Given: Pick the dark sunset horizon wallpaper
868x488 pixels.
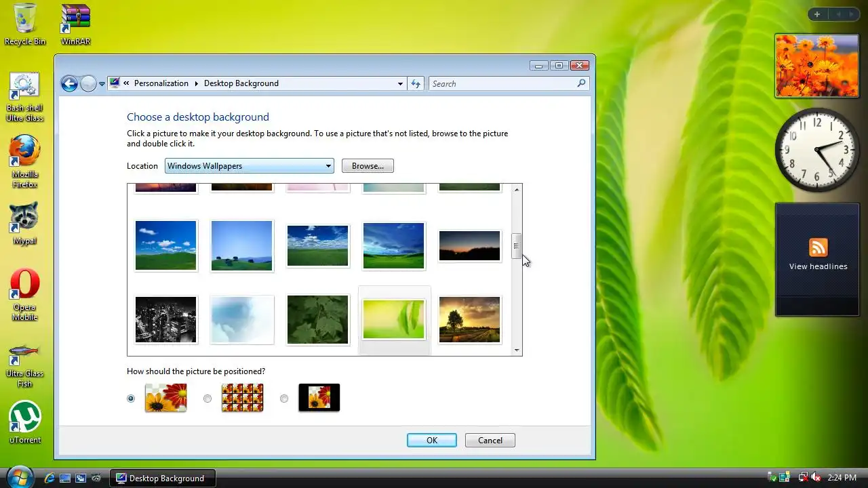Looking at the screenshot, I should point(470,245).
